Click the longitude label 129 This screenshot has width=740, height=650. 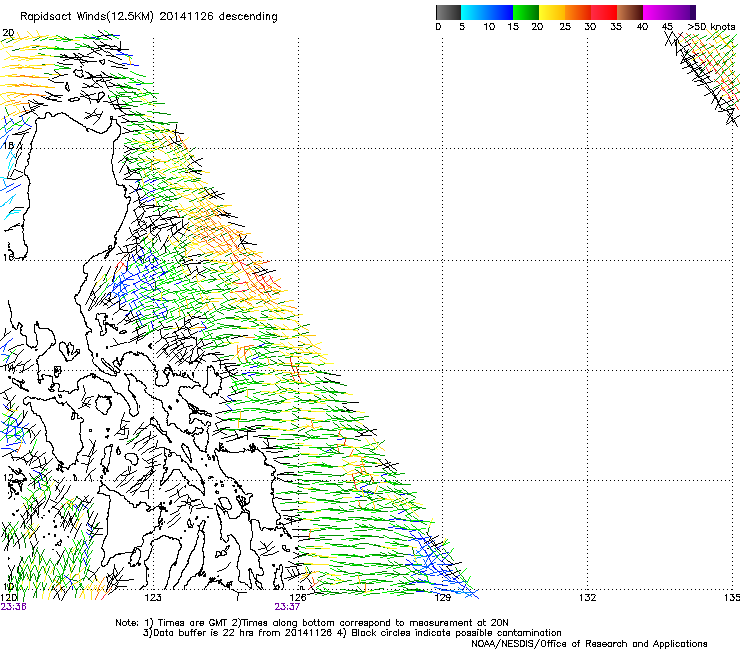click(442, 598)
